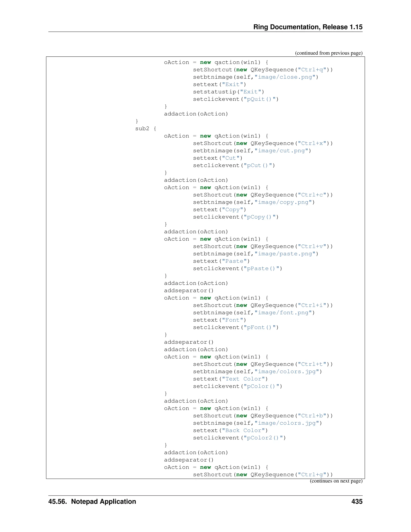411x532 pixels.
Task: Click the '(continued from previous page)' note
Action: coord(329,53)
